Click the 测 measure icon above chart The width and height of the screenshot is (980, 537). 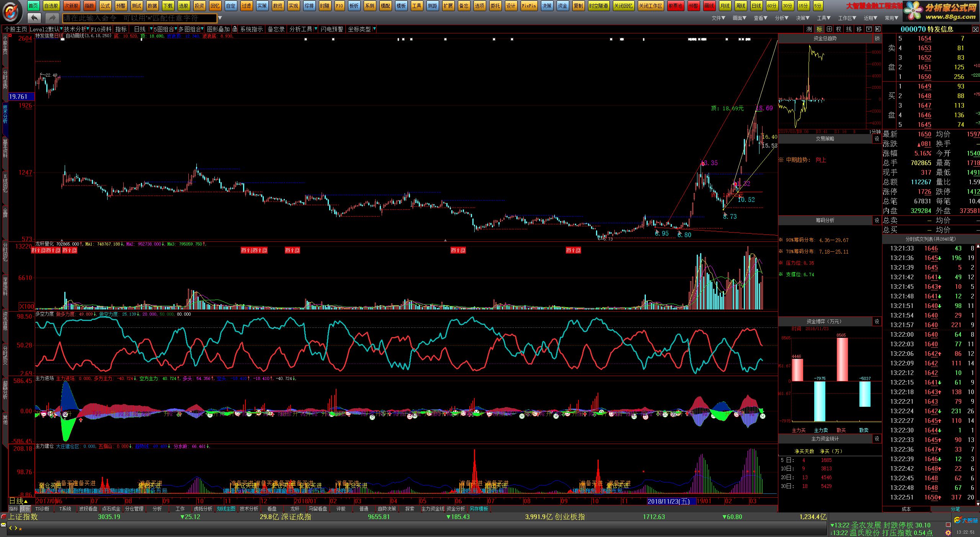point(809,29)
